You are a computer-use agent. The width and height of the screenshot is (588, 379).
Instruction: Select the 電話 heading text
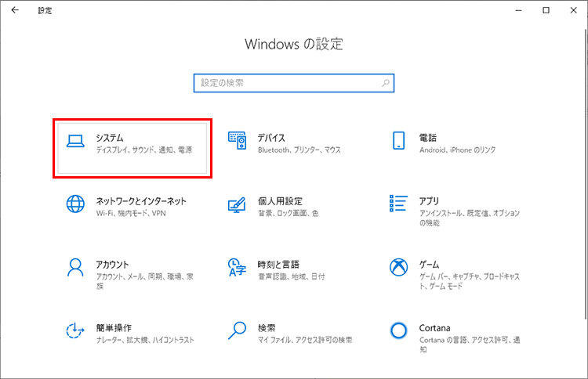pyautogui.click(x=428, y=138)
